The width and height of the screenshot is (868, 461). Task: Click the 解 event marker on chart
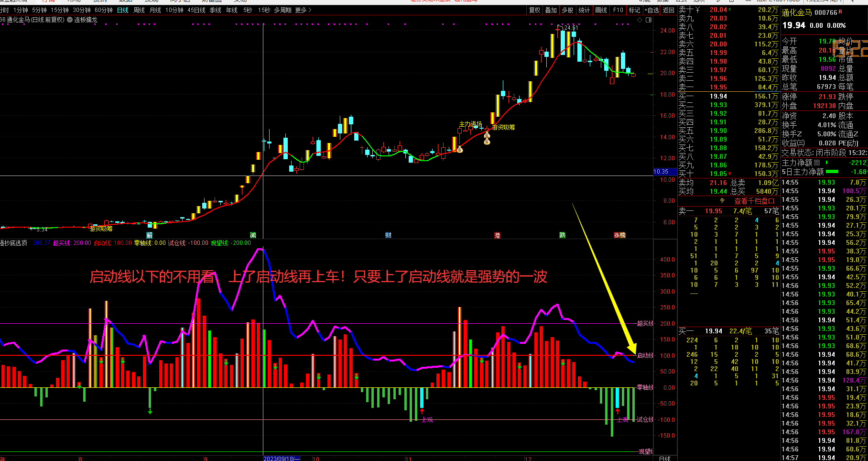coord(150,235)
